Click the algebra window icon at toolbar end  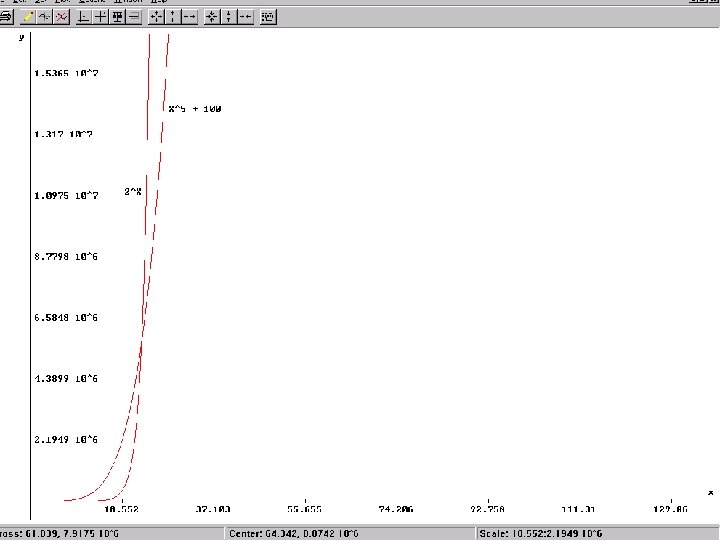[268, 17]
